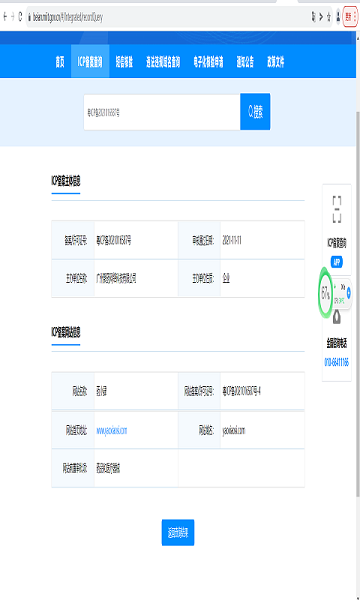Image resolution: width=360 pixels, height=600 pixels.
Task: Click the blue return button at bottom
Action: (178, 532)
